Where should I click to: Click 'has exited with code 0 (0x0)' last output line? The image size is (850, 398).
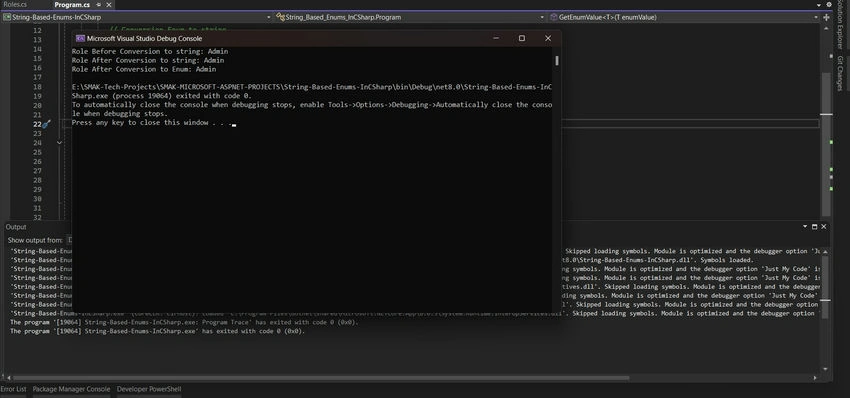click(x=157, y=331)
